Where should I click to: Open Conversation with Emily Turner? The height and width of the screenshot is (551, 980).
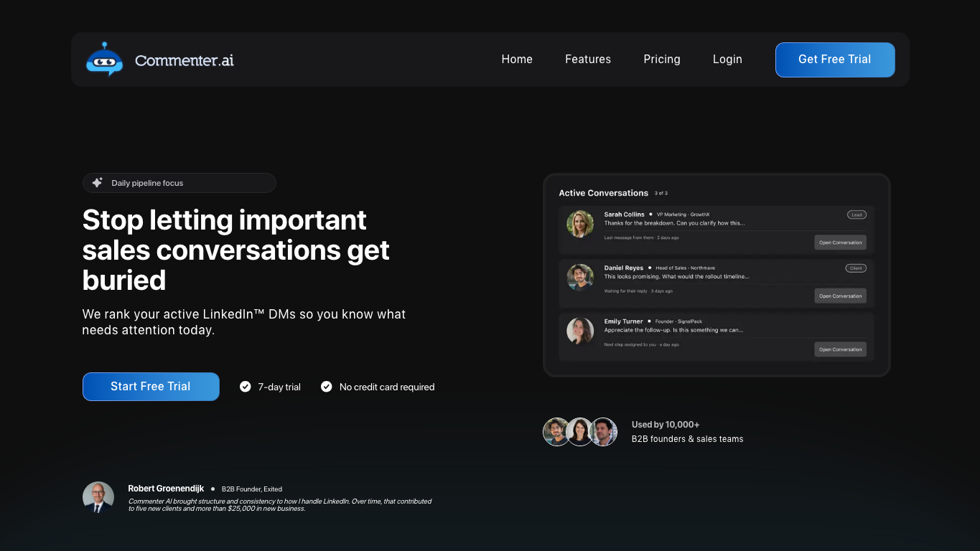pos(840,349)
